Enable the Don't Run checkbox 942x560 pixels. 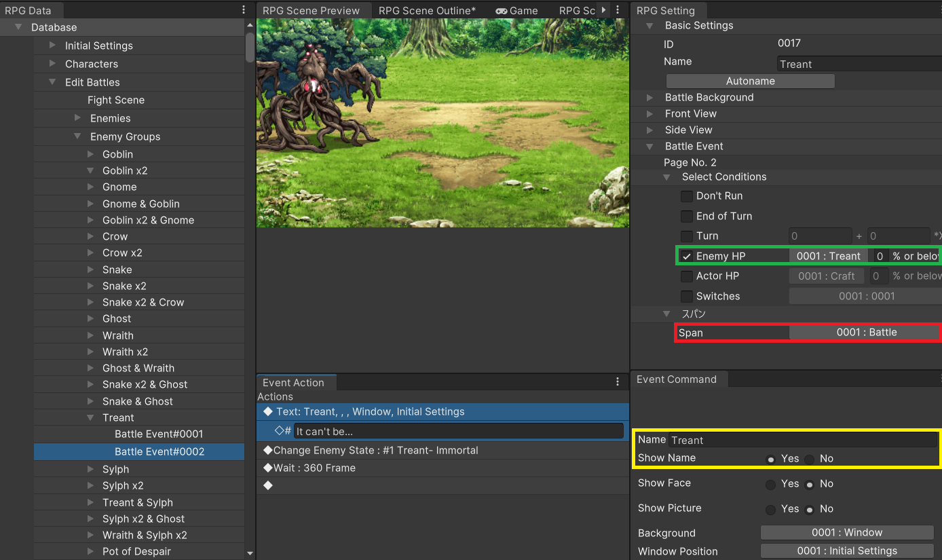pyautogui.click(x=687, y=196)
